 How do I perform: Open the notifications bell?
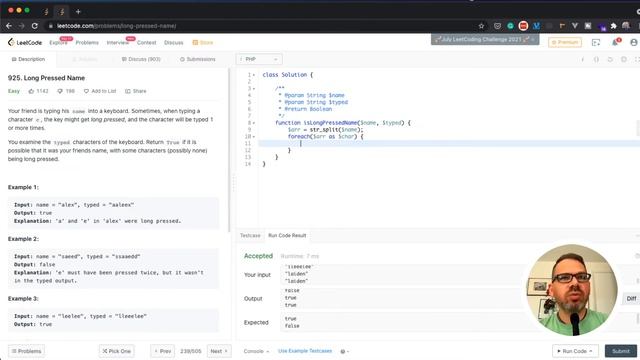[x=615, y=42]
